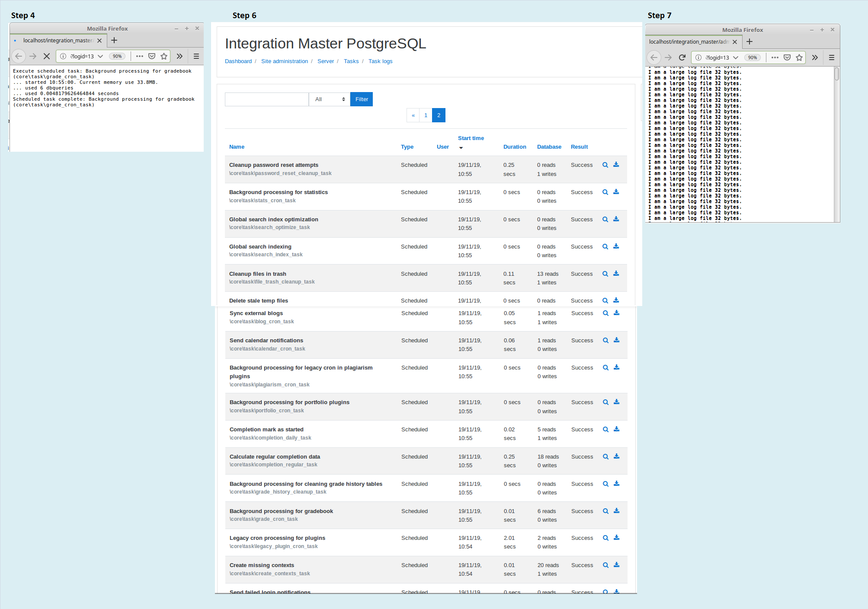Expand address bar history dropdown in Step 7 window
The height and width of the screenshot is (609, 868).
[736, 57]
